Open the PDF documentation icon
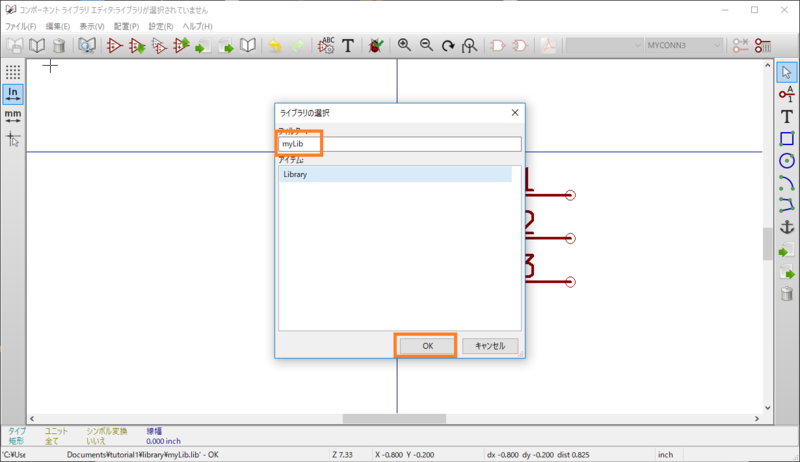This screenshot has width=800, height=462. 548,46
